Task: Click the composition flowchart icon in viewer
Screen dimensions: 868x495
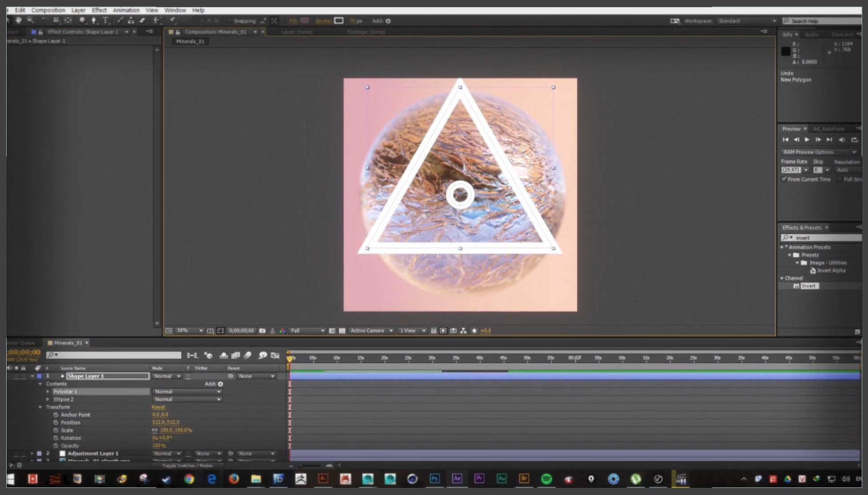Action: pyautogui.click(x=463, y=331)
